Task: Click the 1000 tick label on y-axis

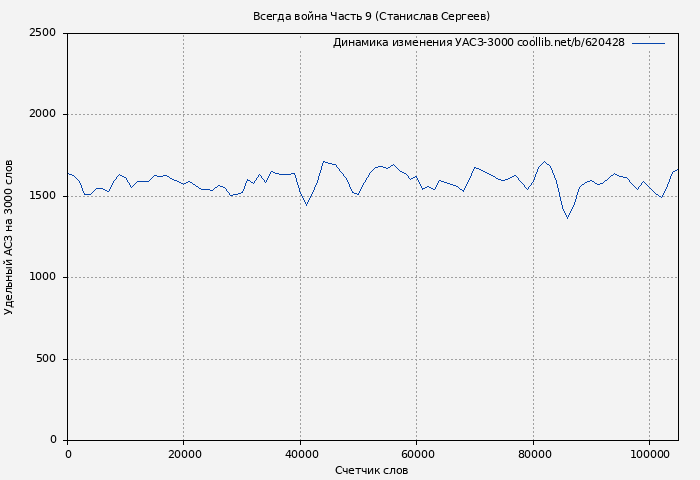Action: (x=42, y=277)
